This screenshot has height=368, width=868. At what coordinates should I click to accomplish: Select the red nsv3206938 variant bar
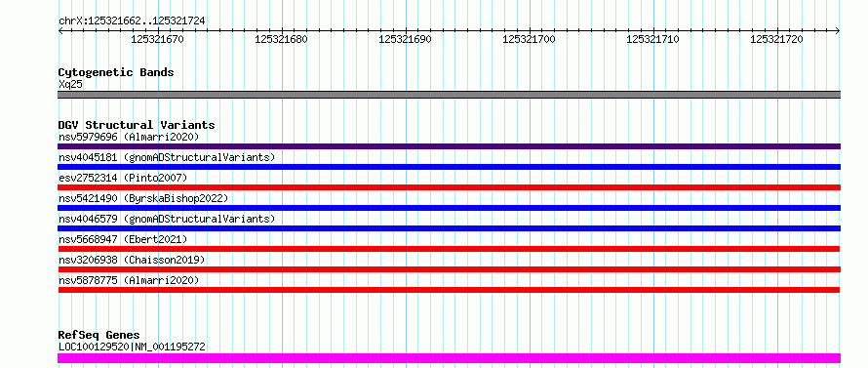point(449,269)
